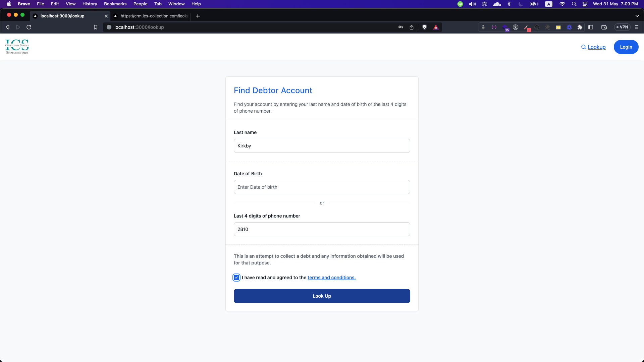Click the Date of Birth input field
Screen dimensions: 644x362
click(x=322, y=187)
